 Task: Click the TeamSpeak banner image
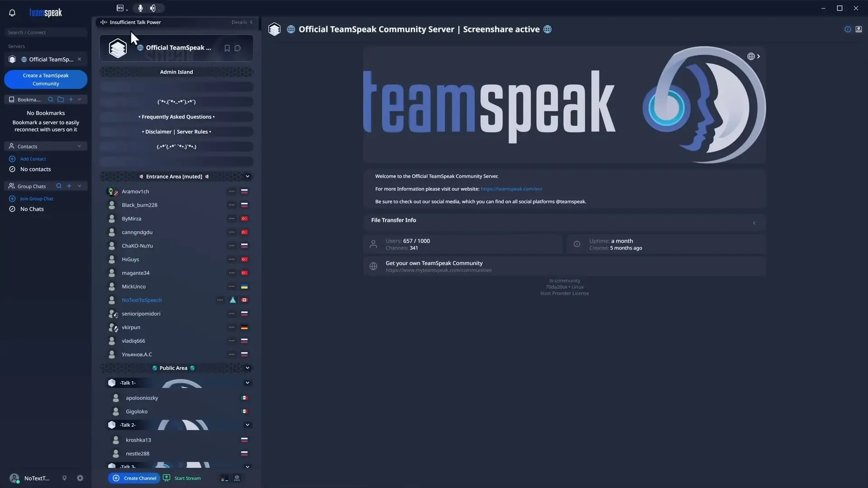pyautogui.click(x=564, y=105)
